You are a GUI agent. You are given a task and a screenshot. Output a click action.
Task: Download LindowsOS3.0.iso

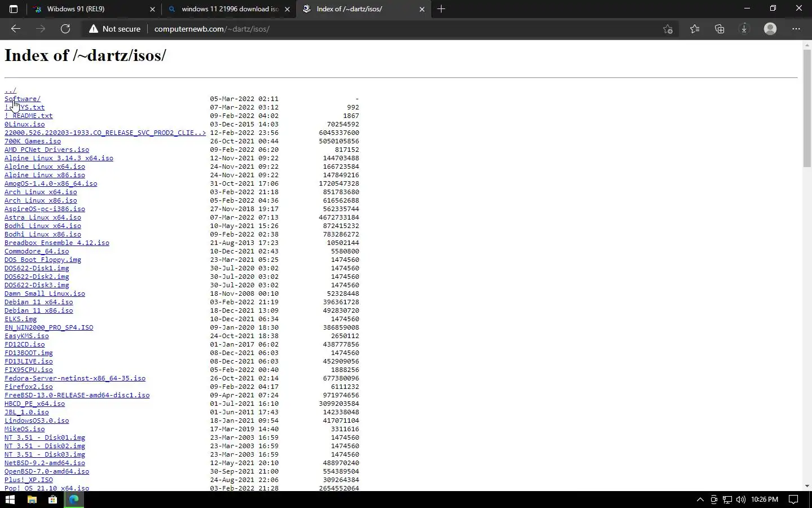[x=37, y=421]
